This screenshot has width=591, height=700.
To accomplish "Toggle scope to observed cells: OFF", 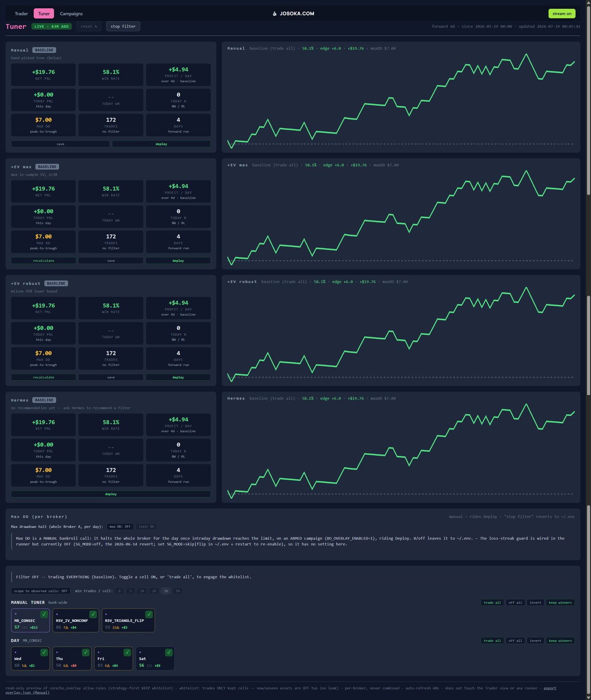I will click(41, 591).
